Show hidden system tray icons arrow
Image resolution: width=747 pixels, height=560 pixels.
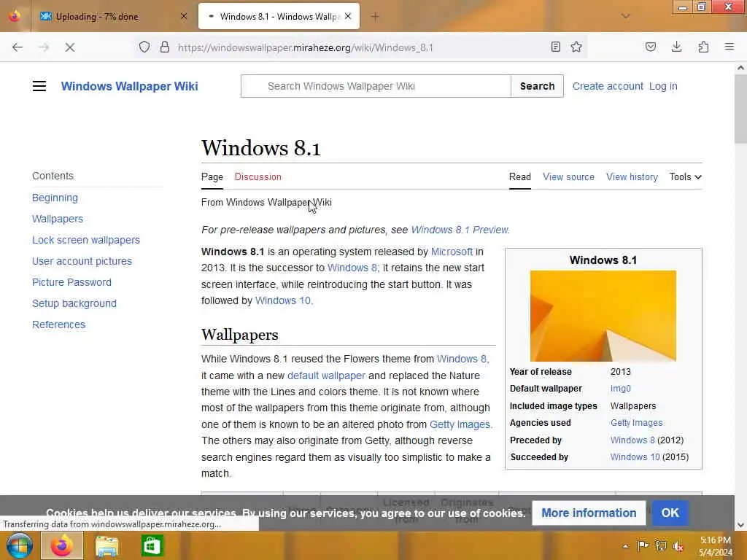pos(625,546)
